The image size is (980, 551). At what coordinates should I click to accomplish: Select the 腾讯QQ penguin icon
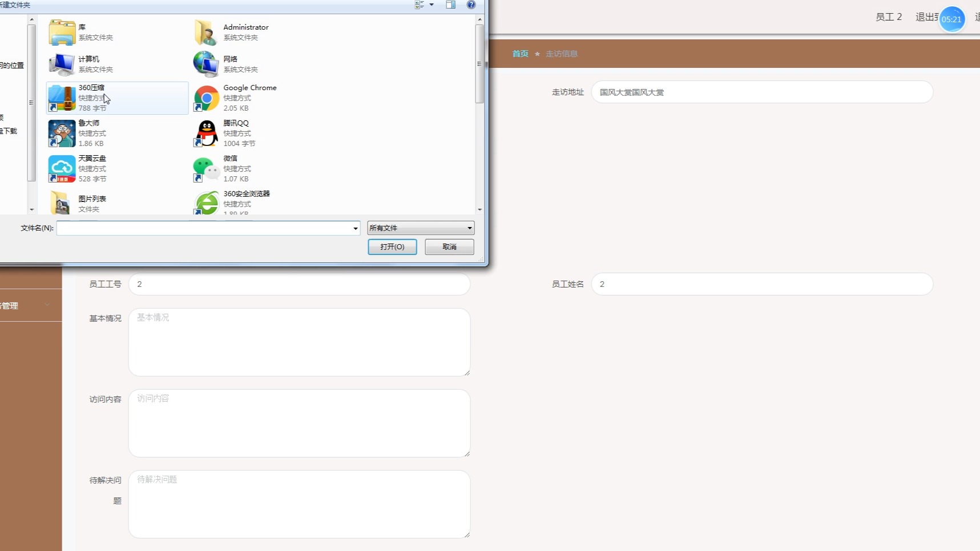pyautogui.click(x=206, y=133)
